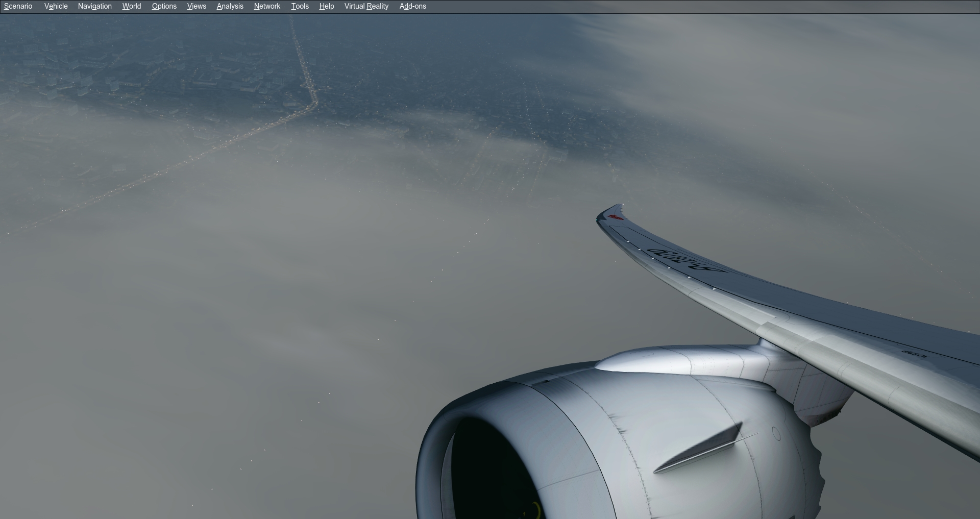Open the Vehicle menu
The image size is (980, 519).
tap(56, 6)
